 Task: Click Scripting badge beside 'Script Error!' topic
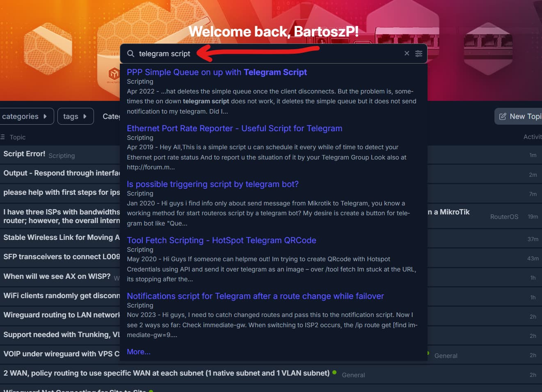[62, 156]
